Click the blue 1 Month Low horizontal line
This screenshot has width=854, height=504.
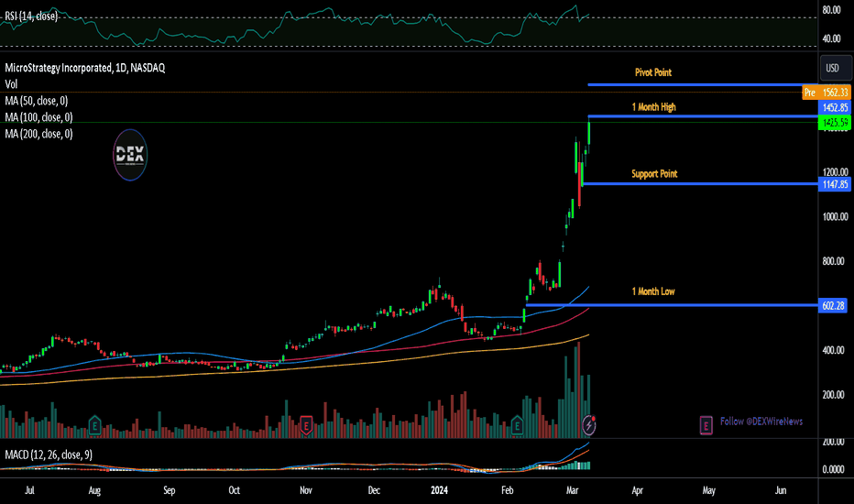point(672,304)
